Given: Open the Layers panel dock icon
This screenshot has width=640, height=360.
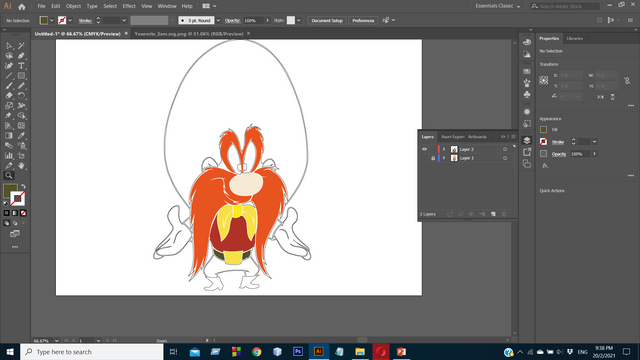Looking at the screenshot, I should coord(527,140).
